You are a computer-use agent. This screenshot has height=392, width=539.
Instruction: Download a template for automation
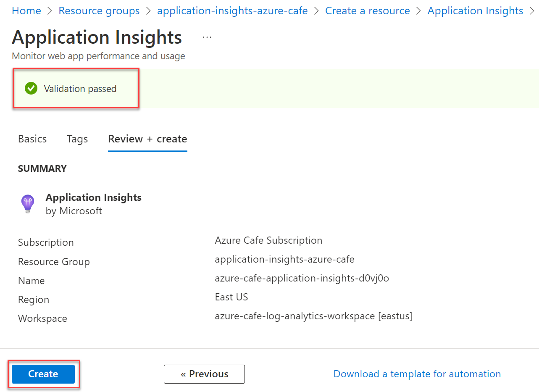(x=417, y=374)
